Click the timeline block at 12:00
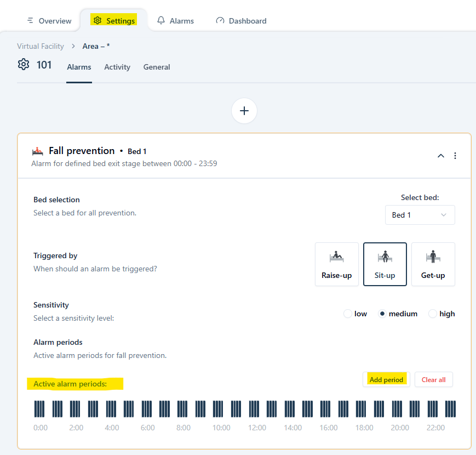The height and width of the screenshot is (455, 476). 255,409
